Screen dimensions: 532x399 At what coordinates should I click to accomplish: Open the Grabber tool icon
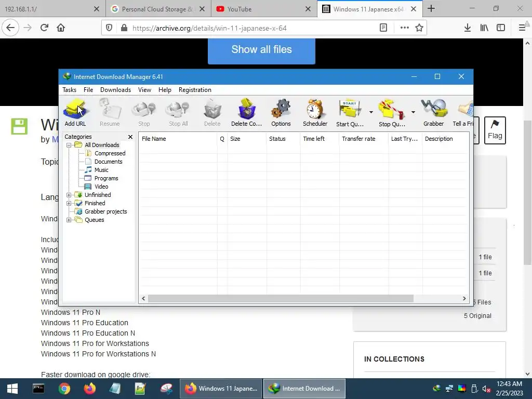coord(434,113)
